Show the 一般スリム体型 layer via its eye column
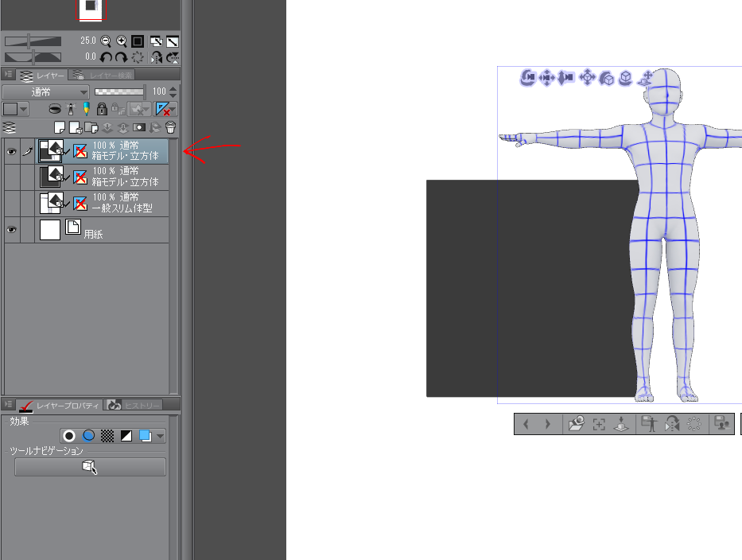 coord(11,204)
